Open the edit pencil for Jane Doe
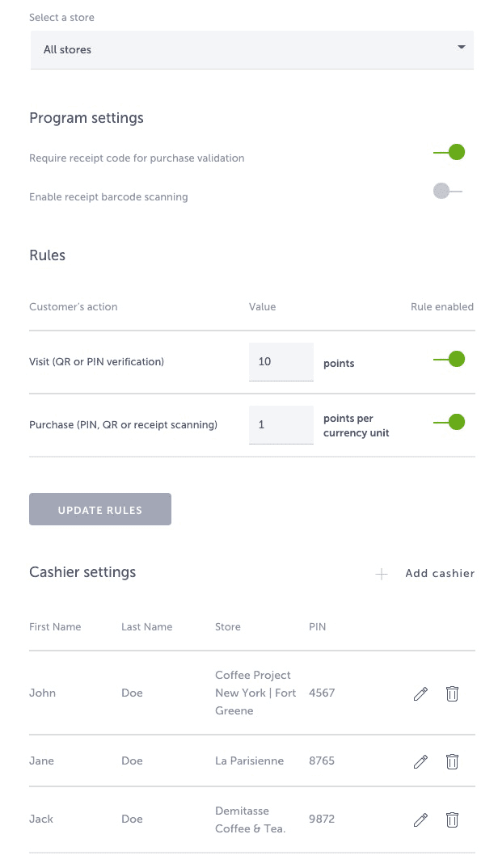 coord(420,761)
